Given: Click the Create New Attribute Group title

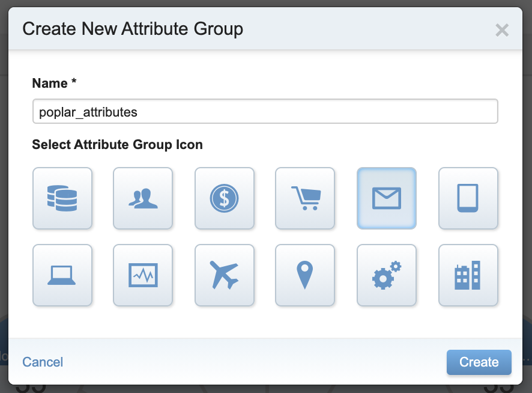Looking at the screenshot, I should click(x=133, y=29).
